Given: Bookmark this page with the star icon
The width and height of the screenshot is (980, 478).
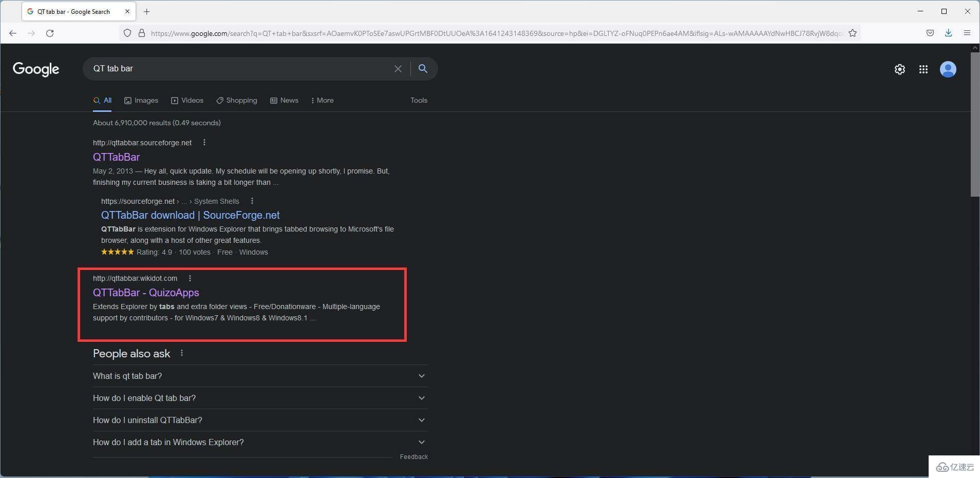Looking at the screenshot, I should [853, 33].
